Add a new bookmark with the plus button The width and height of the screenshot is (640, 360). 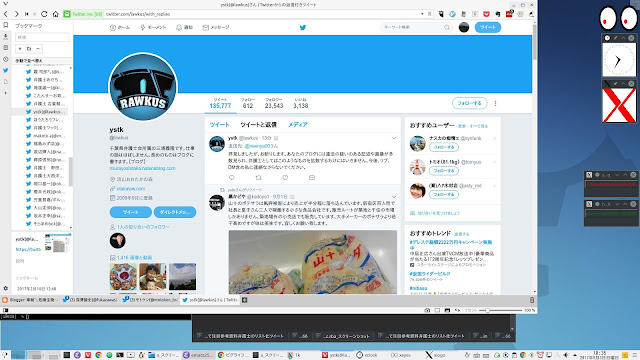pos(20,49)
